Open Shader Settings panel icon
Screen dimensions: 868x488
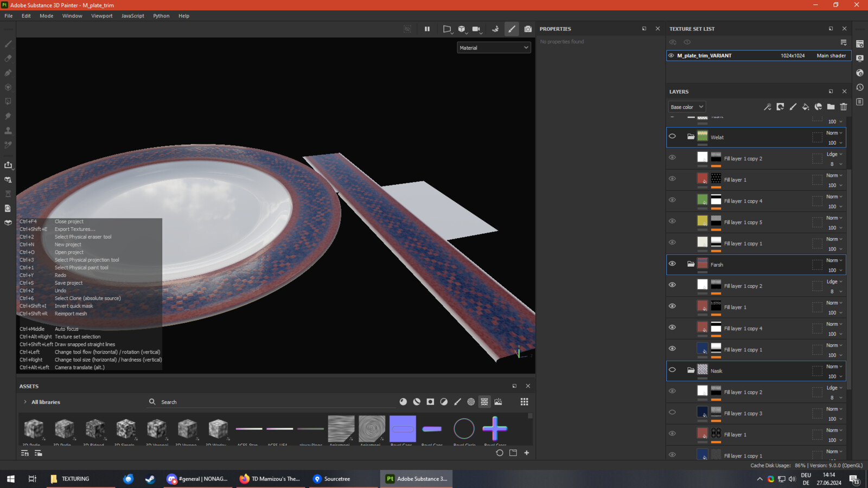860,73
